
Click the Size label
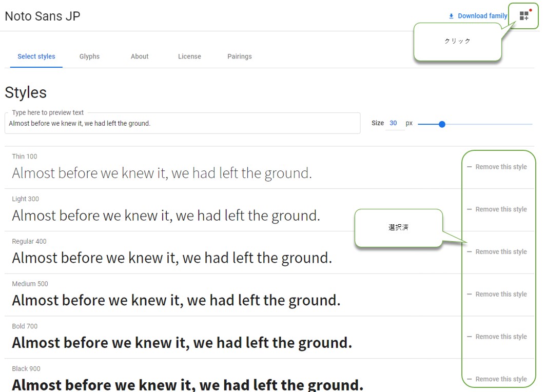click(x=378, y=123)
